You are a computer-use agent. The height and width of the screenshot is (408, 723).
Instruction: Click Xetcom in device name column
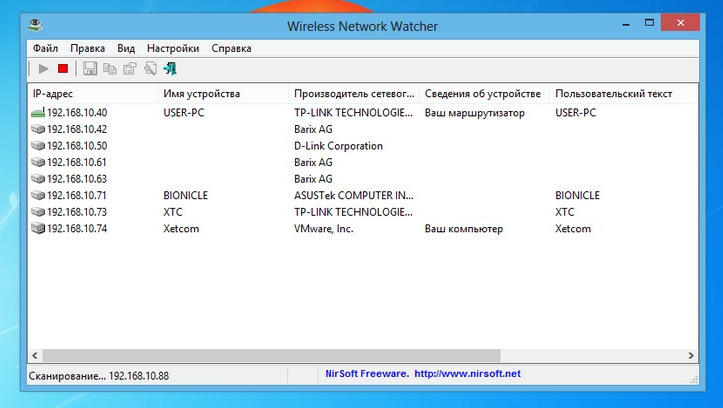[x=181, y=229]
